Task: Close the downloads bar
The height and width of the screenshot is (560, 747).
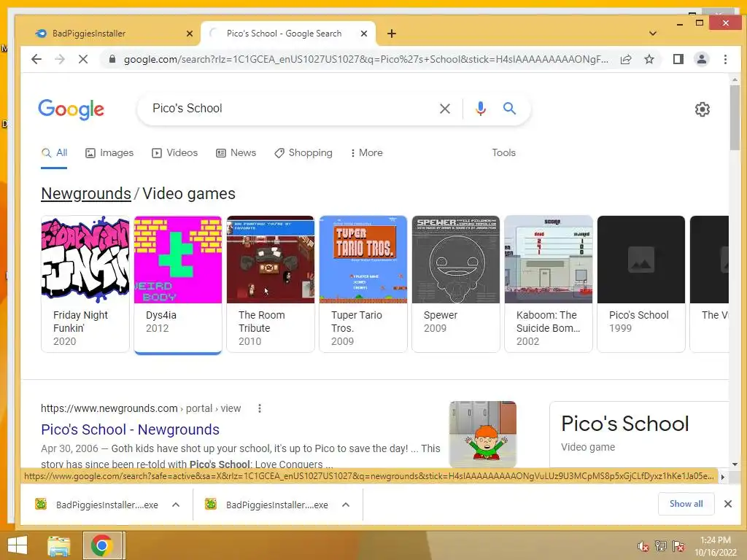Action: click(x=727, y=504)
